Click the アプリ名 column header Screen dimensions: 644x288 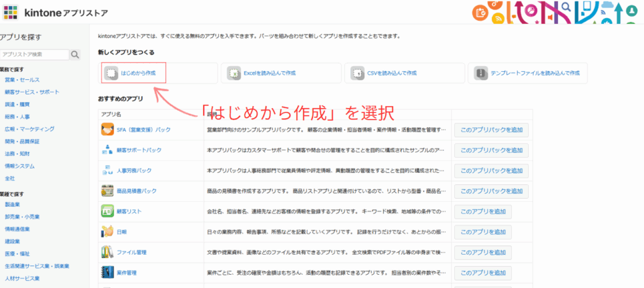coord(111,114)
